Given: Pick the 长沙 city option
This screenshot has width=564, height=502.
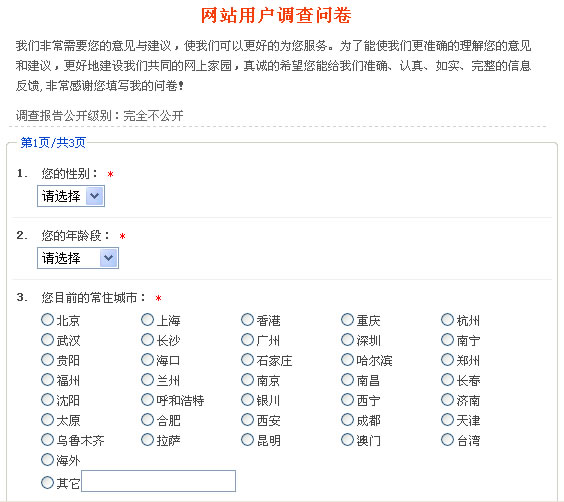Looking at the screenshot, I should 147,339.
